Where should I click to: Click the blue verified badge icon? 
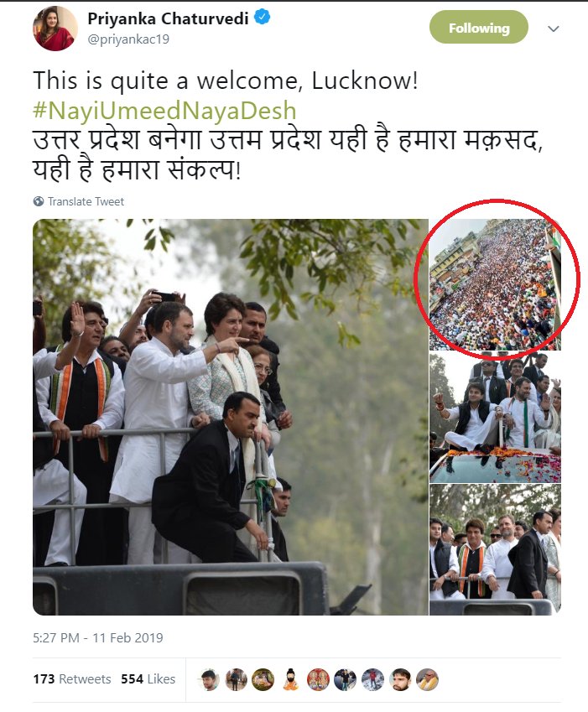click(262, 18)
